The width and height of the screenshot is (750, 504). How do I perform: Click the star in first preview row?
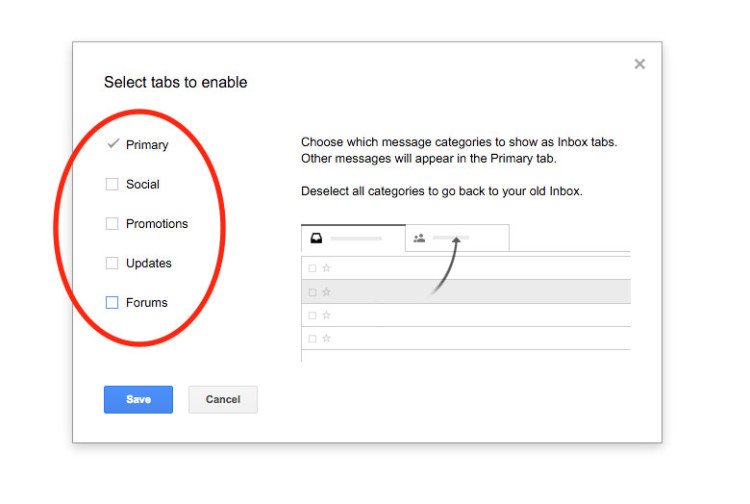tap(326, 268)
